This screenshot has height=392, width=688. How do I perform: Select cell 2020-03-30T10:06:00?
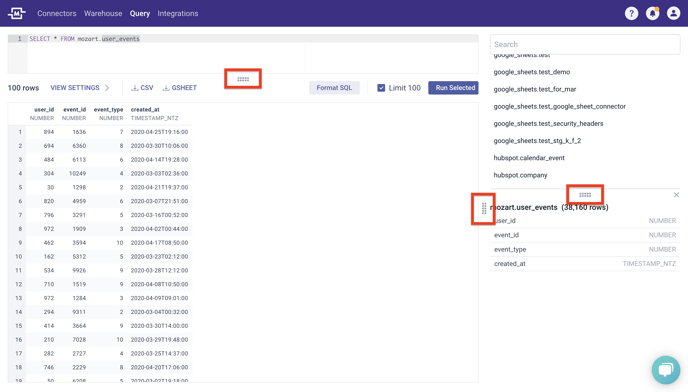(x=159, y=146)
